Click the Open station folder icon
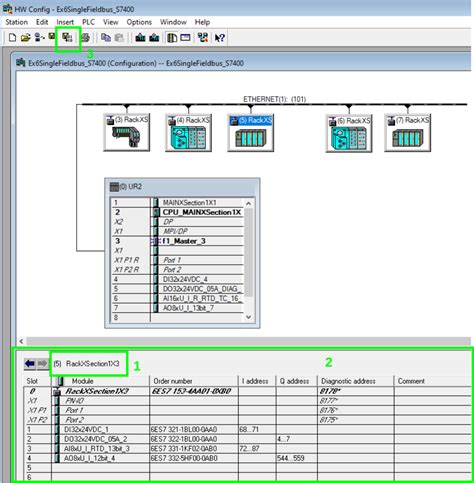The image size is (474, 483). (25, 38)
